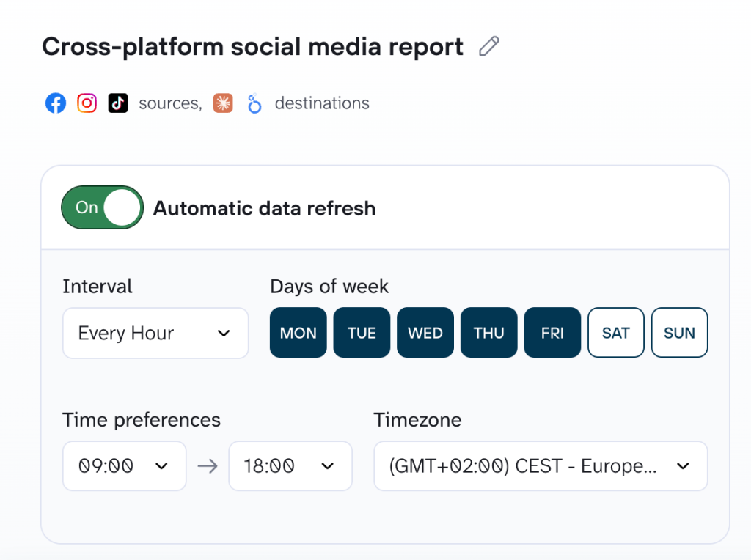Click the 'Timezone' label

point(417,420)
